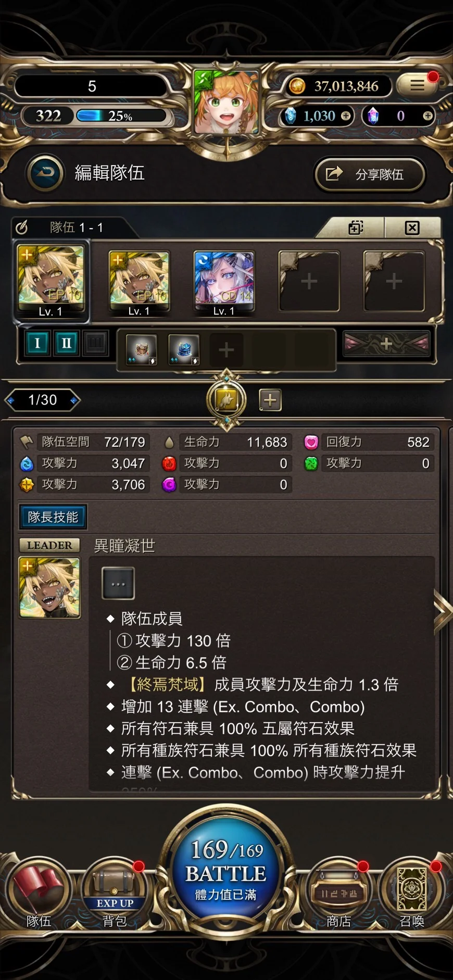Click the clear team X icon
The image size is (453, 980).
tap(412, 228)
